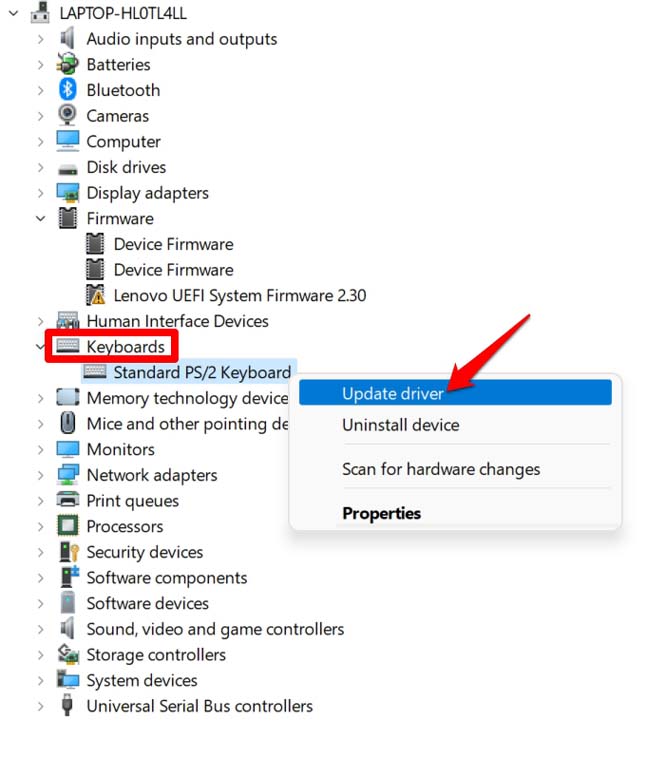646x777 pixels.
Task: Click the Batteries category icon
Action: pos(68,64)
